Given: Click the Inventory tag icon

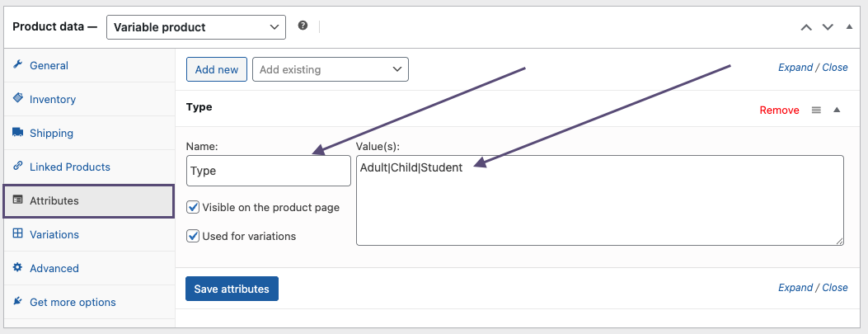Looking at the screenshot, I should [17, 99].
